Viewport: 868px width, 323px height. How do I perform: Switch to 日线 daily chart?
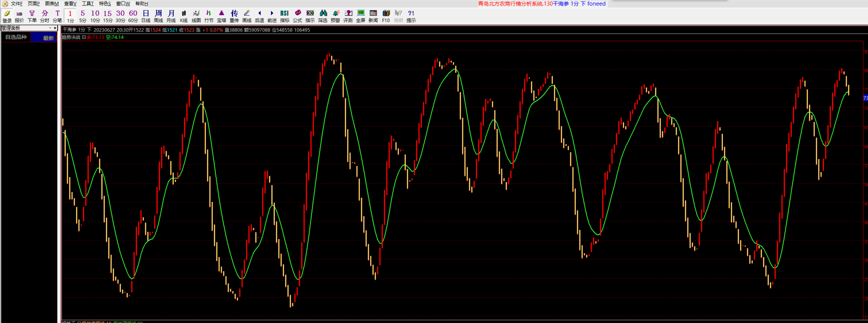tap(146, 16)
